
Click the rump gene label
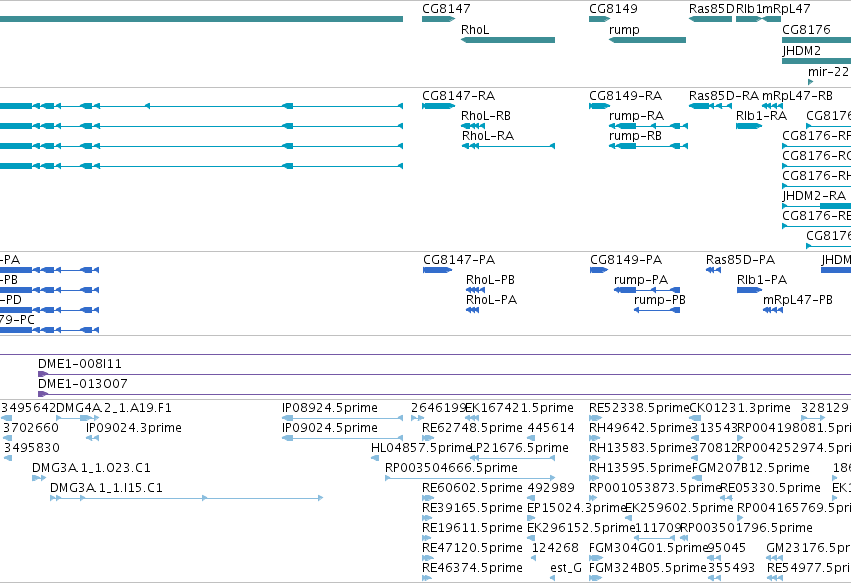(x=624, y=30)
